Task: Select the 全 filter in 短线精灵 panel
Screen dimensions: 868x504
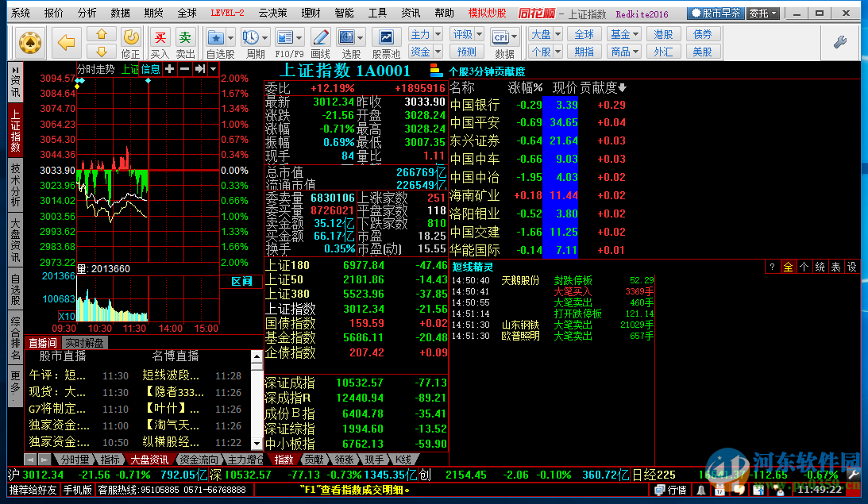Action: pyautogui.click(x=788, y=267)
